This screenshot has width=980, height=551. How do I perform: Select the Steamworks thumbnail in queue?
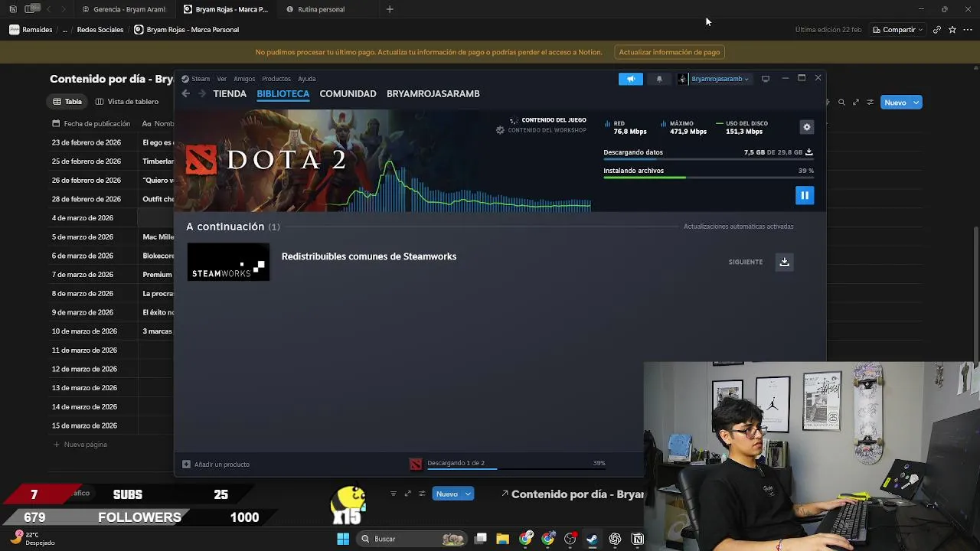[228, 262]
